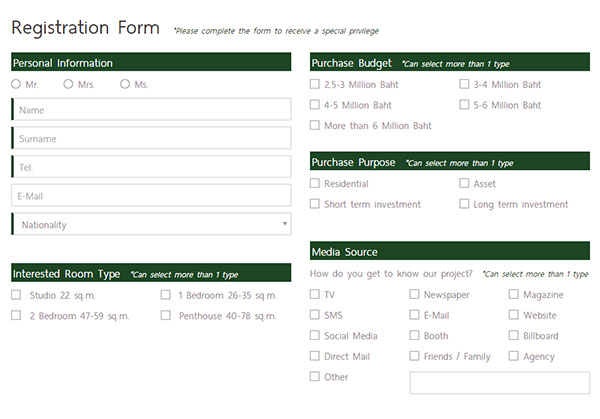The height and width of the screenshot is (419, 600).
Task: Select the Ms. radio button
Action: pyautogui.click(x=125, y=84)
